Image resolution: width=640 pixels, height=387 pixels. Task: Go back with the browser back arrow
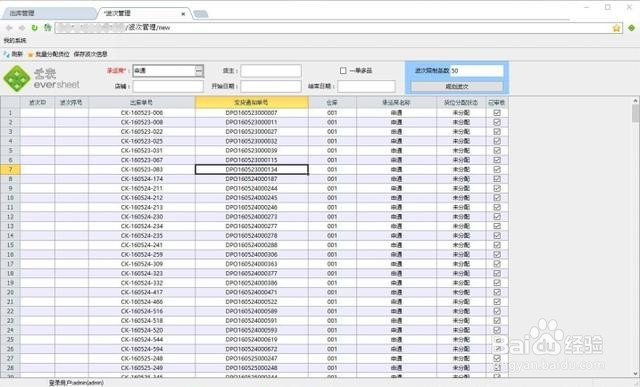click(x=9, y=28)
